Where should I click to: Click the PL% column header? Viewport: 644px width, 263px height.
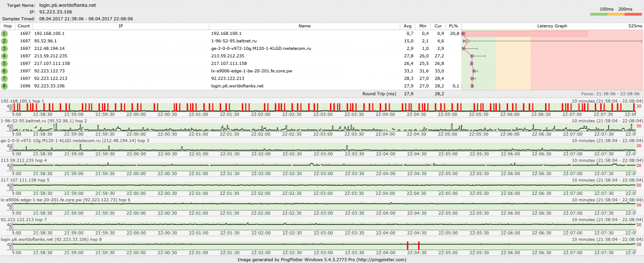click(453, 26)
